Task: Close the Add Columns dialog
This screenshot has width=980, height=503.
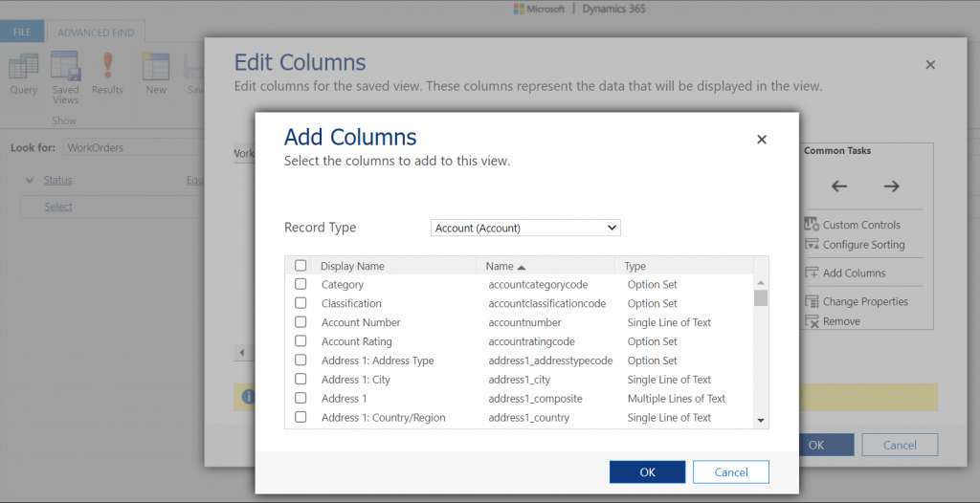Action: [761, 140]
